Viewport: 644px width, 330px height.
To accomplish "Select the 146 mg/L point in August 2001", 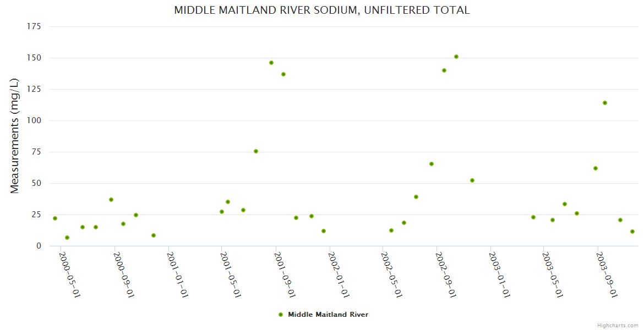I will [x=271, y=63].
